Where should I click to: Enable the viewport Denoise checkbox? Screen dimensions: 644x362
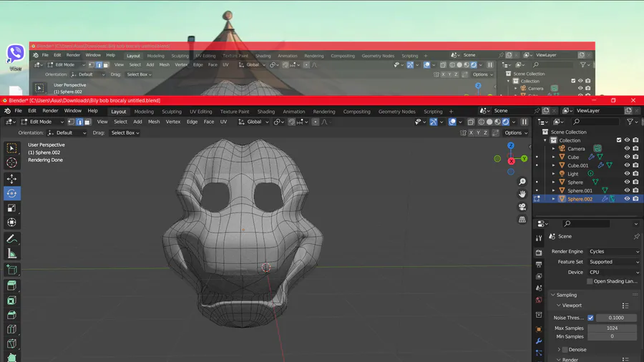(565, 350)
